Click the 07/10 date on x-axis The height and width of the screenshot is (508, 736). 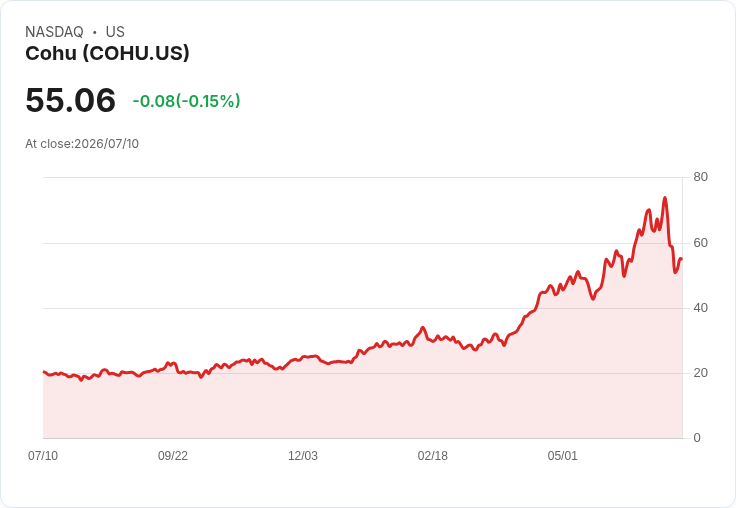[x=43, y=456]
